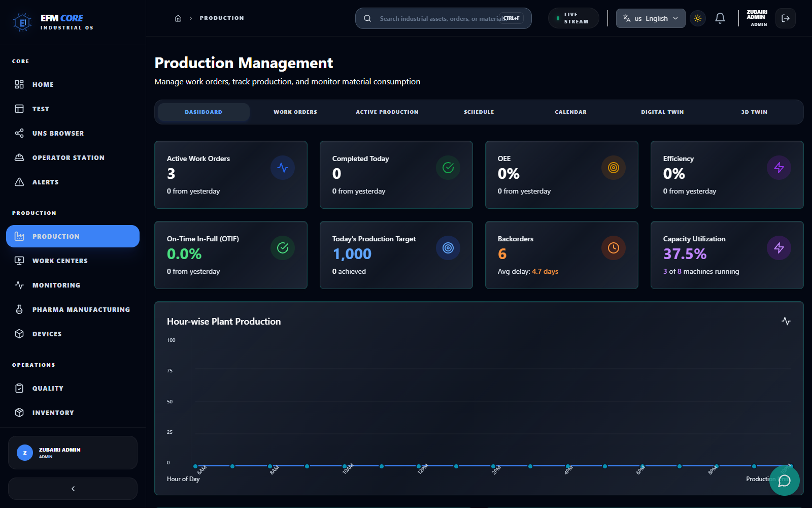Open the notifications bell icon
812x508 pixels.
[720, 18]
